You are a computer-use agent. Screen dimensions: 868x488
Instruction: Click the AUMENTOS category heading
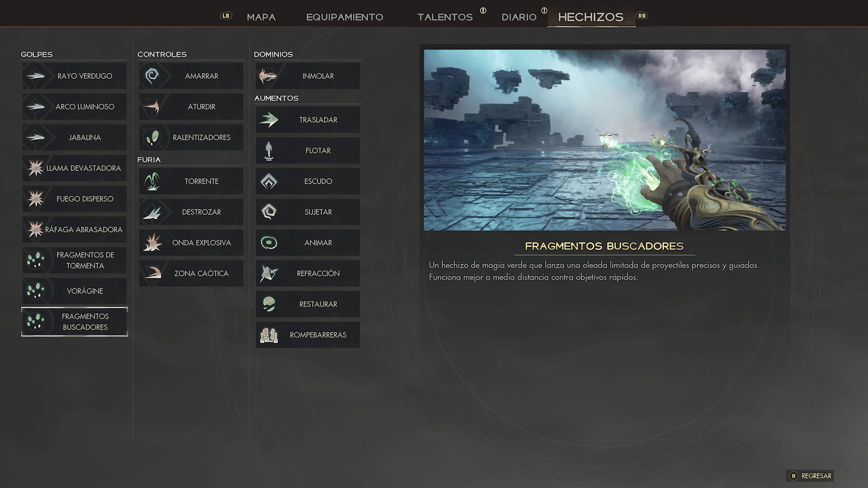[x=276, y=98]
